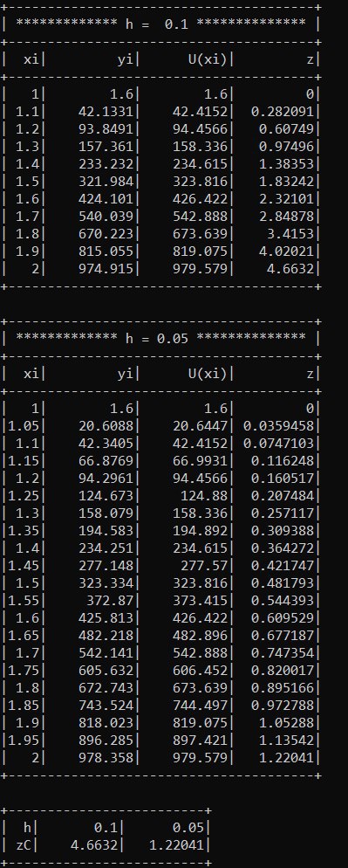
Task: Select the final yi value 974.915
Action: pyautogui.click(x=106, y=269)
